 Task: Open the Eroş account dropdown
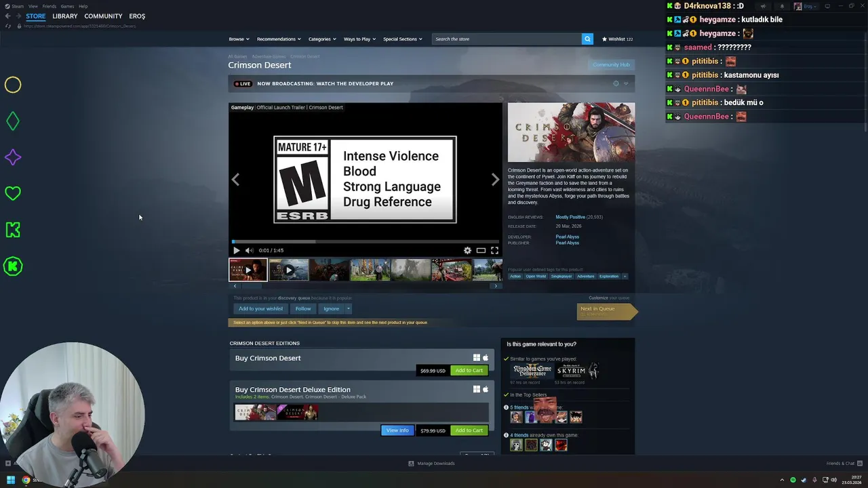coord(806,6)
